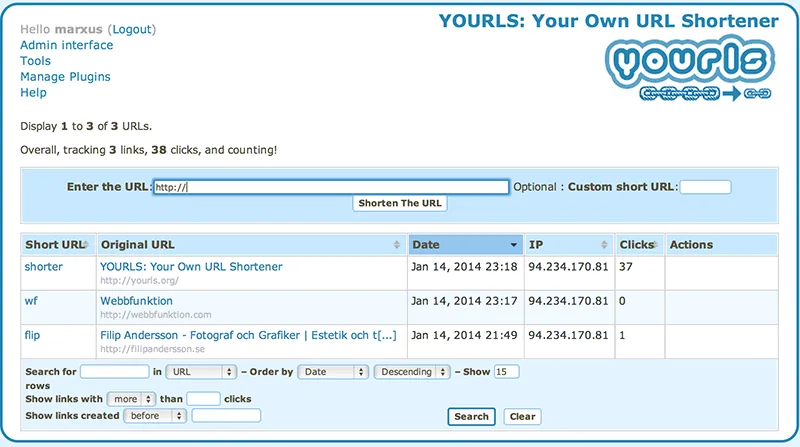Click Shorten The URL button

(x=400, y=203)
